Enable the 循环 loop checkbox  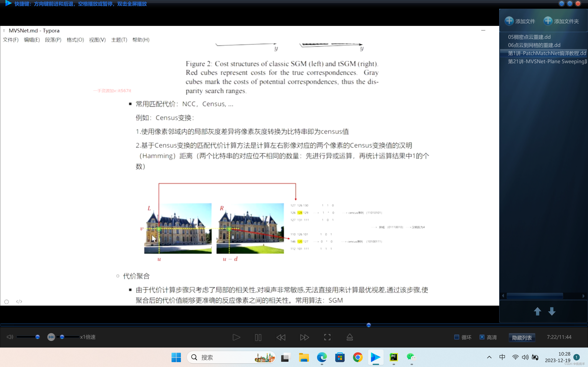pos(457,337)
